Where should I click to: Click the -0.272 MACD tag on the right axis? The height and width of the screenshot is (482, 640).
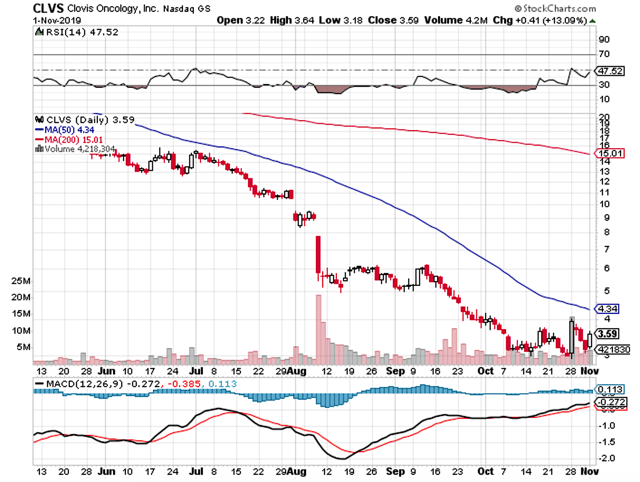(x=611, y=402)
